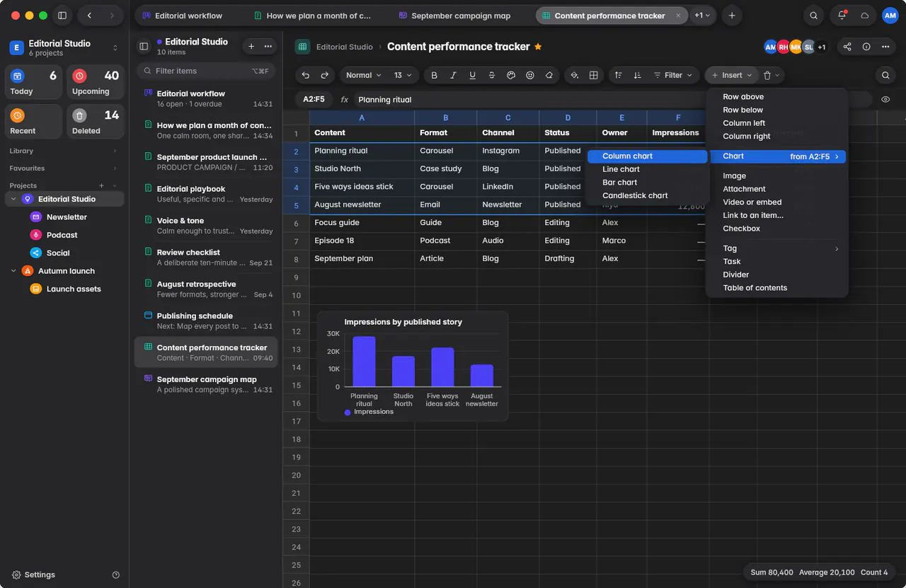Open the share options

coord(847,47)
